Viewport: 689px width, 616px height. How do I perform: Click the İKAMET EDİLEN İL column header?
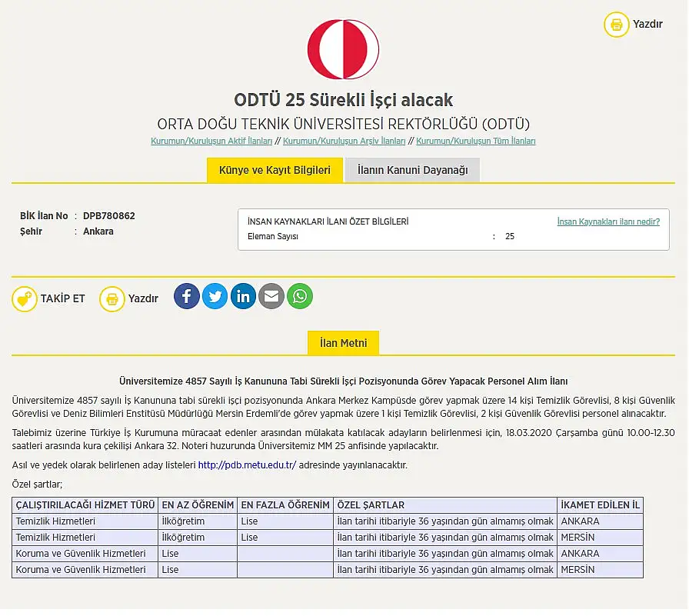601,505
